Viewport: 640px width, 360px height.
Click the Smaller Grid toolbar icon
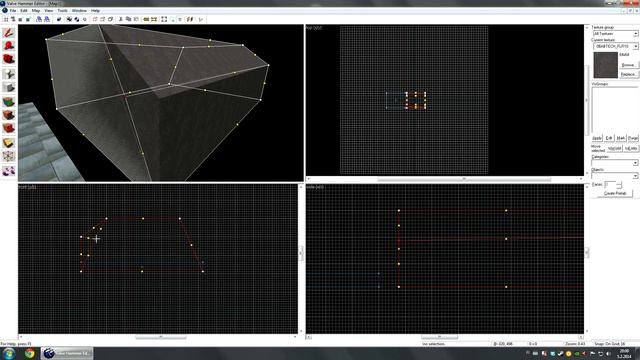pos(20,19)
